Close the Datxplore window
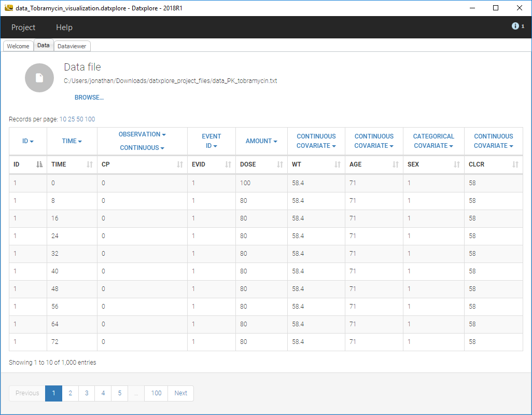532x415 pixels. [x=520, y=8]
